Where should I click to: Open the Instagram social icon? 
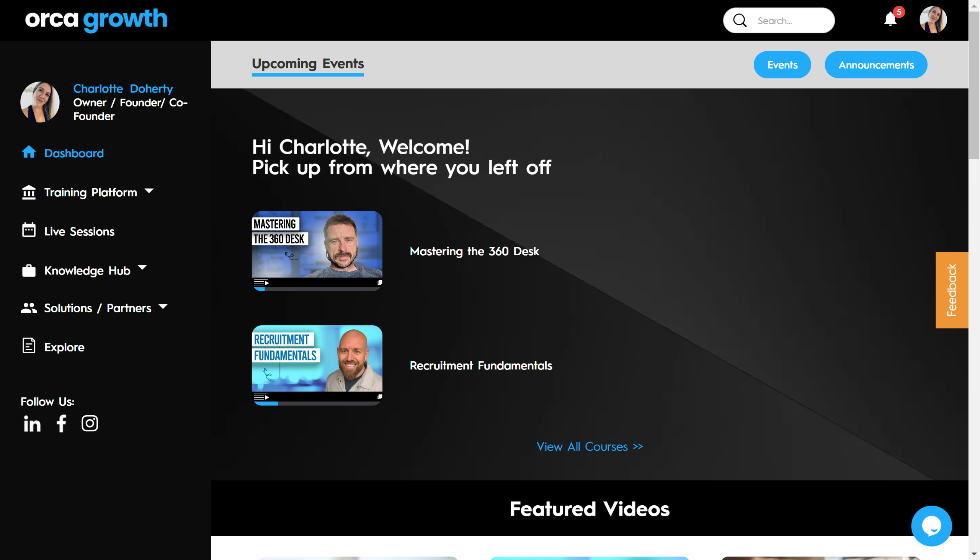pyautogui.click(x=90, y=423)
